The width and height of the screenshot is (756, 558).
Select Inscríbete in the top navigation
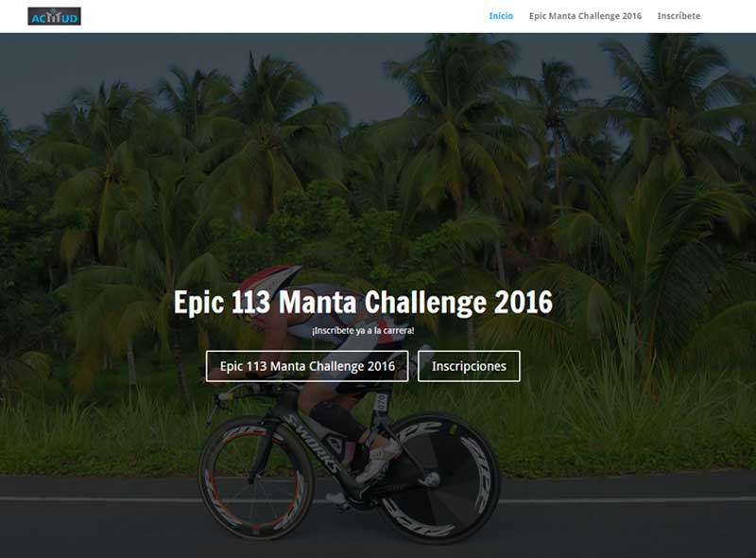[x=679, y=16]
